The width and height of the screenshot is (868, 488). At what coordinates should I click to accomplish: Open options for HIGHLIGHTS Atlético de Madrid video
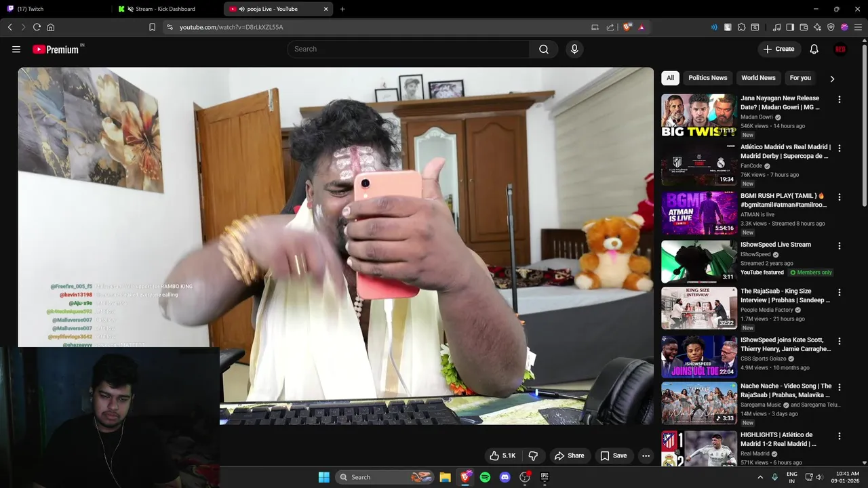pyautogui.click(x=840, y=436)
